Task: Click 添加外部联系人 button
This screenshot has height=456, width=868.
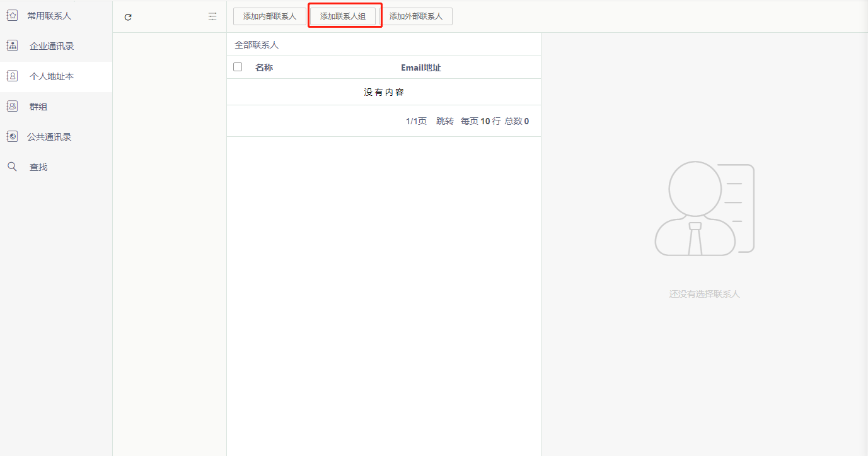Action: (x=416, y=16)
